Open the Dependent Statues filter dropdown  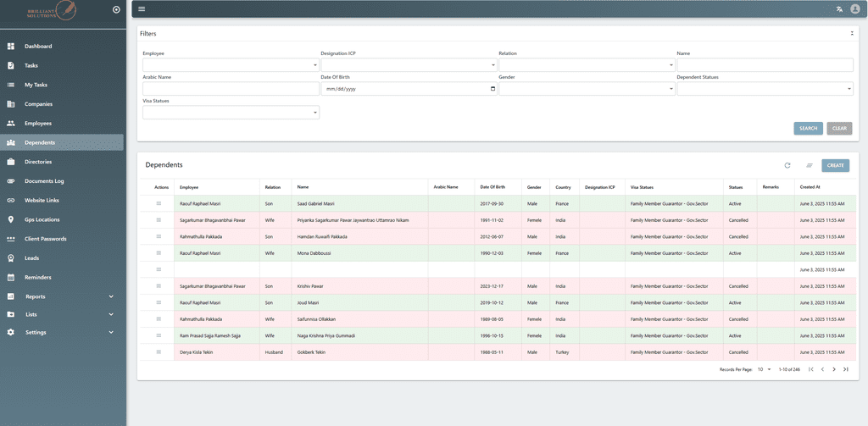click(x=765, y=89)
